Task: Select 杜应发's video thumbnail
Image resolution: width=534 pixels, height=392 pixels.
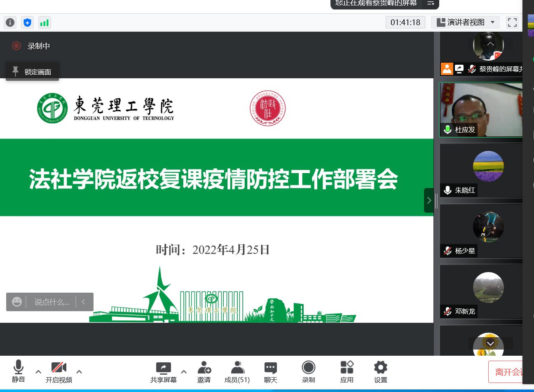Action: click(481, 110)
